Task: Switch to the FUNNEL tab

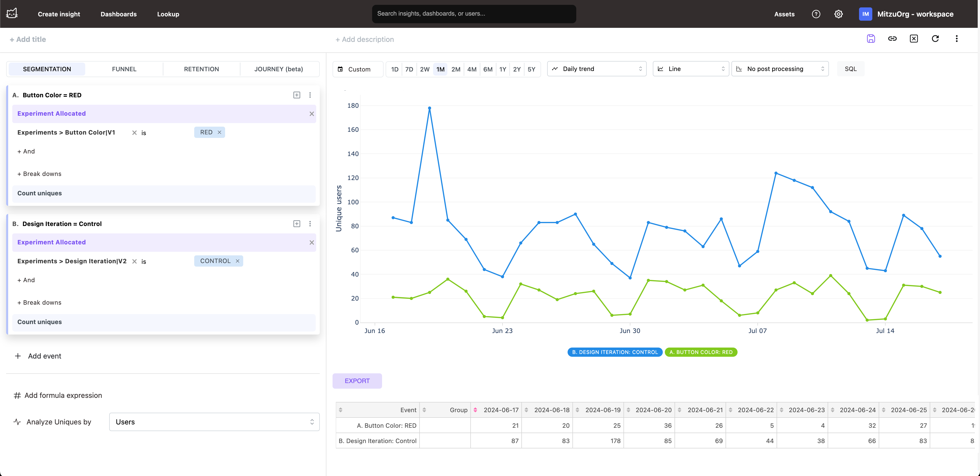Action: click(124, 69)
